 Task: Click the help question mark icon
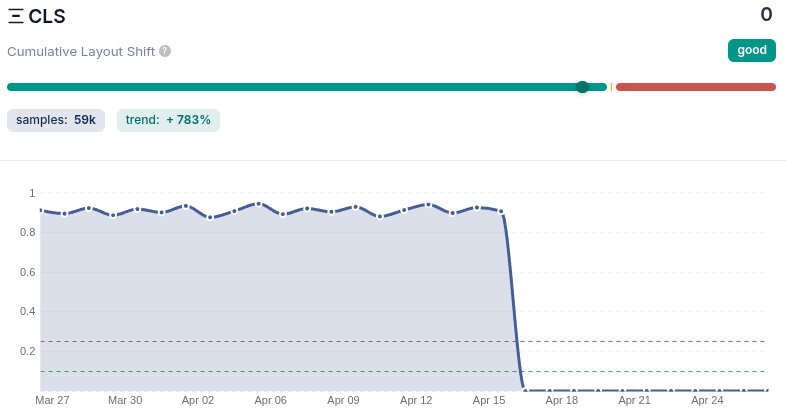[x=165, y=51]
